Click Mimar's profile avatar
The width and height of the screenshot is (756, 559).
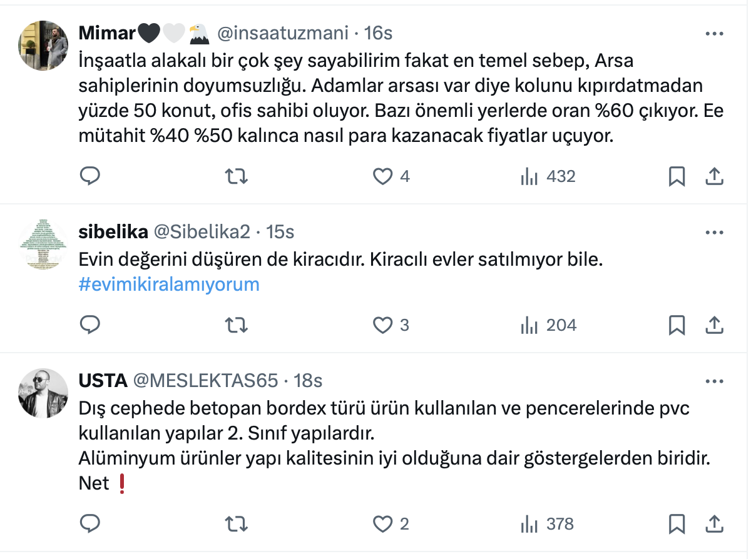tap(43, 46)
